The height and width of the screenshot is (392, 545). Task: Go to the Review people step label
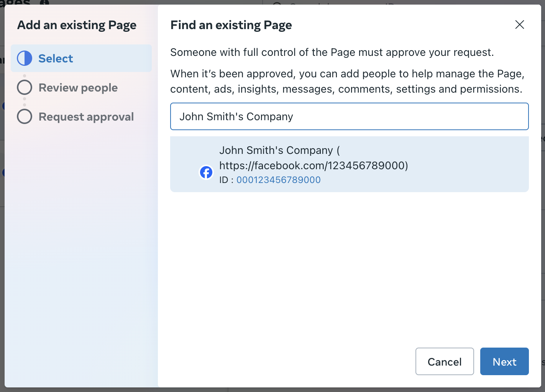pos(78,88)
